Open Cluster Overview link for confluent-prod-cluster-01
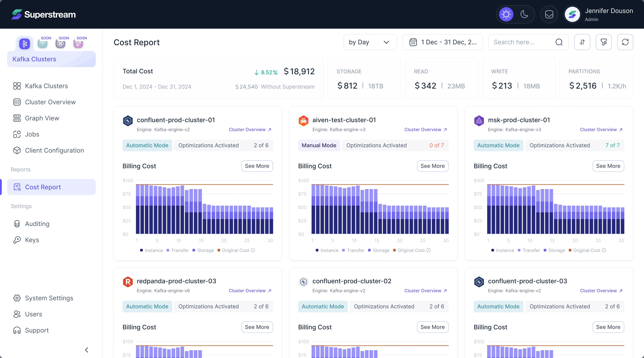The image size is (644, 358). click(250, 130)
